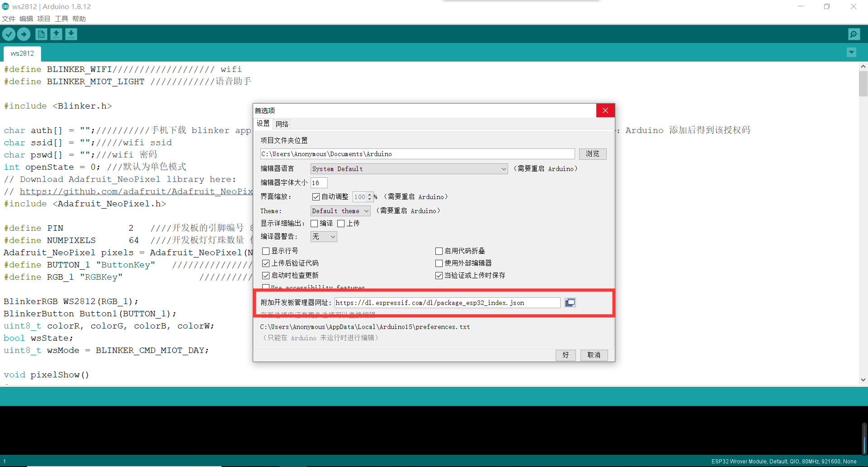
Task: Expand the 编译器警告 无 dropdown
Action: pos(324,237)
